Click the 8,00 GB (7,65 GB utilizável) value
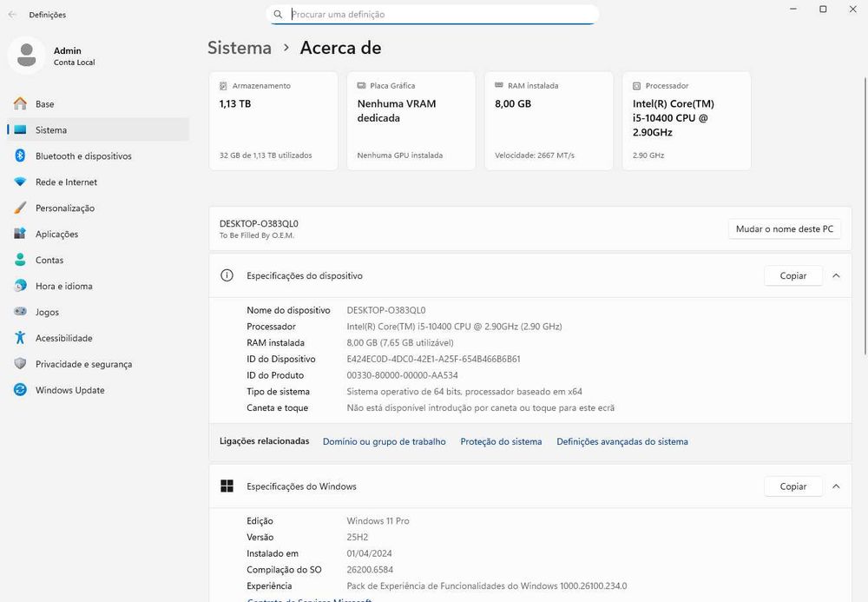This screenshot has height=602, width=868. click(400, 343)
